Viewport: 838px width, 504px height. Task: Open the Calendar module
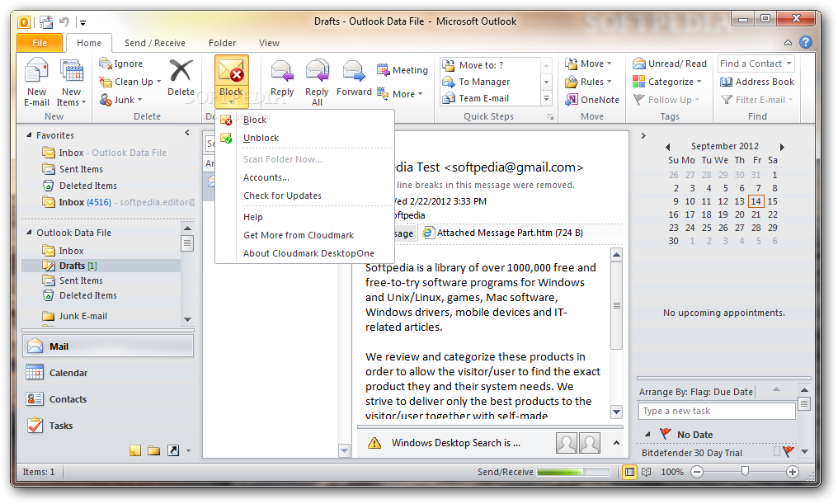[x=107, y=373]
